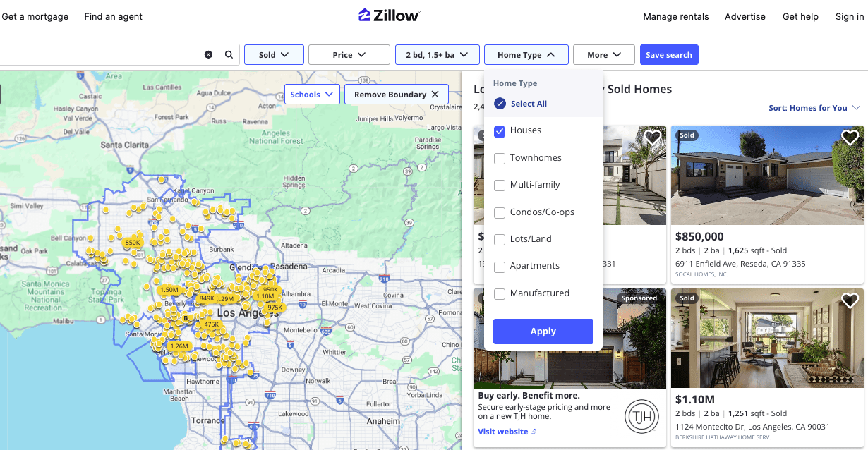Save the $850,000 Reseda home with heart
The width and height of the screenshot is (868, 450).
(x=850, y=138)
